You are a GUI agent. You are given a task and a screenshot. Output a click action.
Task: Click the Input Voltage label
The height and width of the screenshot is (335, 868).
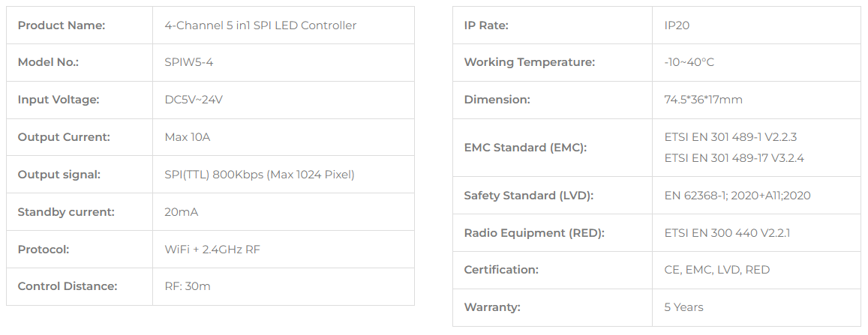coord(59,100)
